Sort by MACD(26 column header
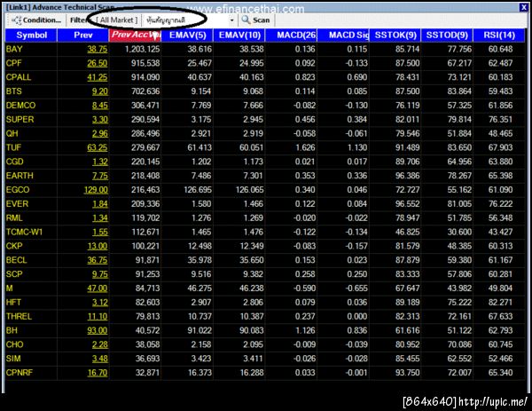This screenshot has width=532, height=411. [292, 35]
